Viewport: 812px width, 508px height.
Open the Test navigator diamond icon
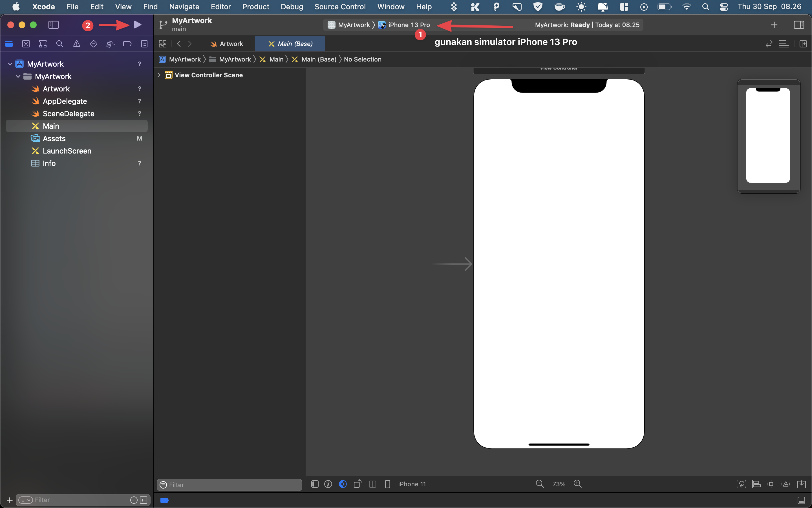tap(94, 44)
